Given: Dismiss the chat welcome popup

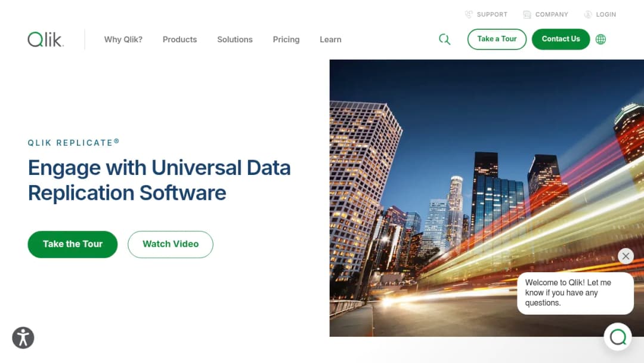Looking at the screenshot, I should (626, 256).
